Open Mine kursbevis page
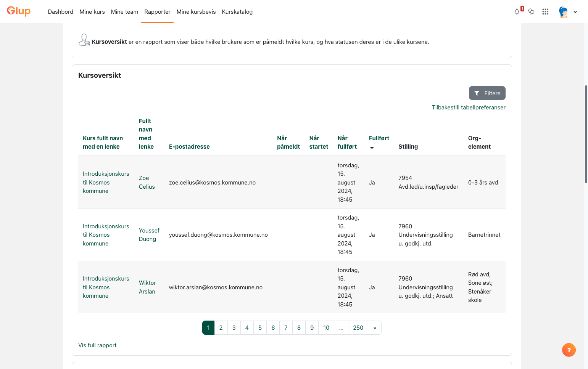Image resolution: width=588 pixels, height=369 pixels. point(196,12)
